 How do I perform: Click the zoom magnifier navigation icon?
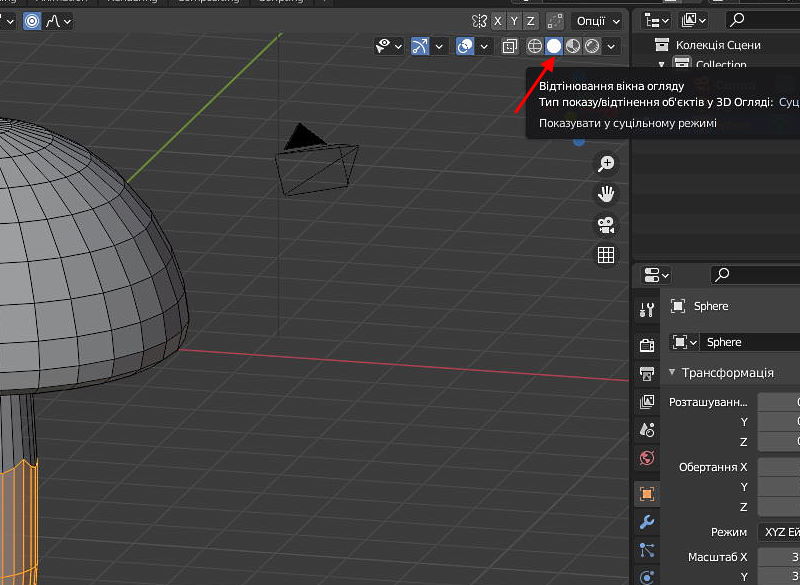[606, 164]
